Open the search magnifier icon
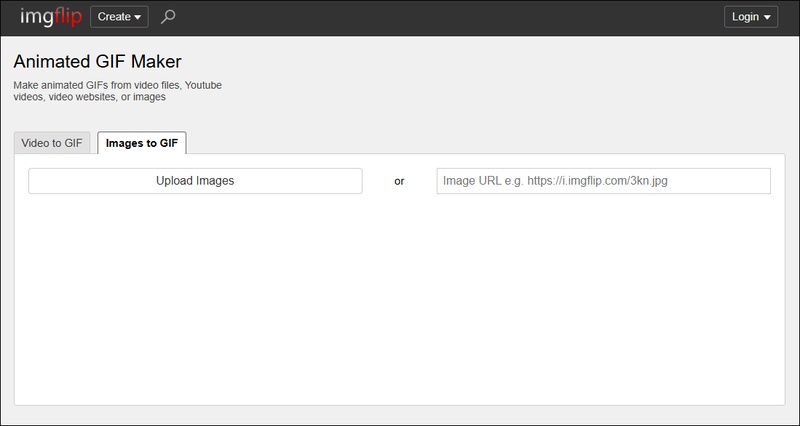The image size is (800, 426). click(168, 17)
